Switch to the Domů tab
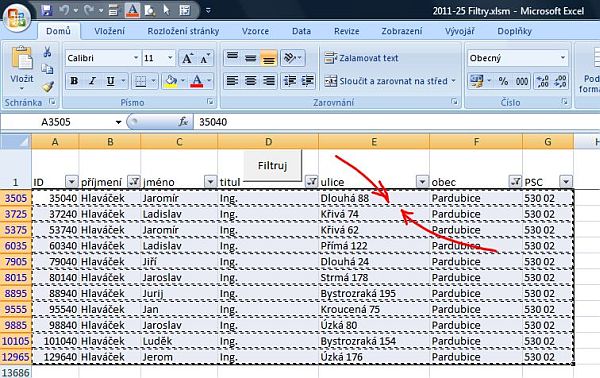Image resolution: width=600 pixels, height=378 pixels. tap(59, 31)
